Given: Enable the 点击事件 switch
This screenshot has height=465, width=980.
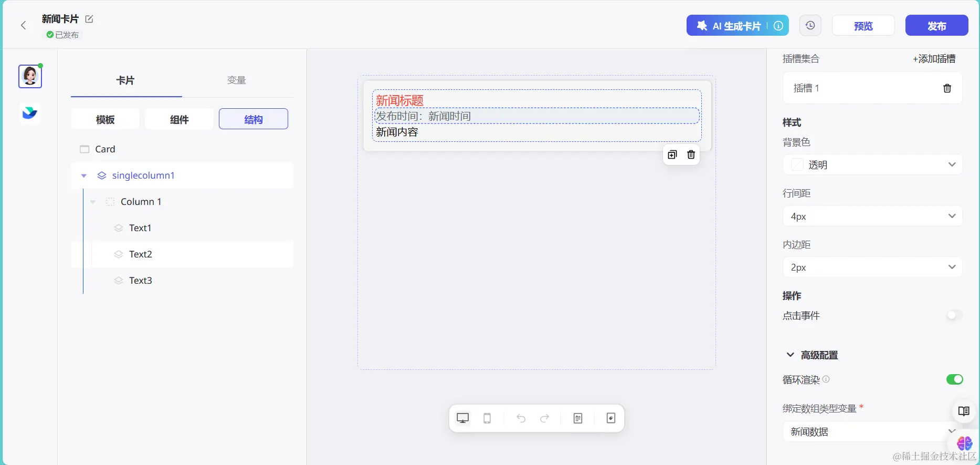Looking at the screenshot, I should 954,315.
